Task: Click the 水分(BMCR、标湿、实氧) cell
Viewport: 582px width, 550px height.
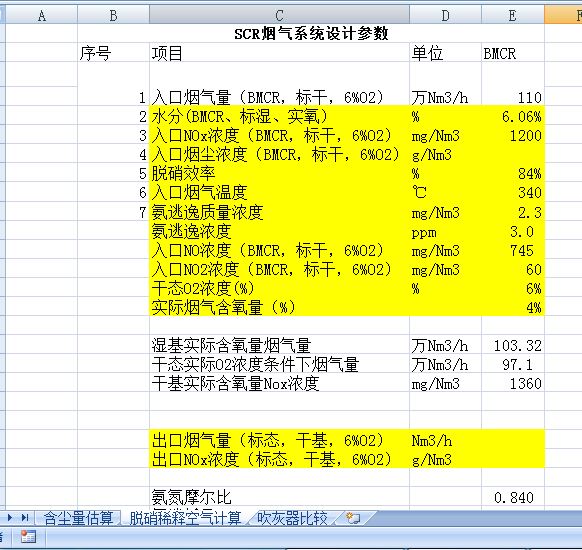Action: coord(279,116)
